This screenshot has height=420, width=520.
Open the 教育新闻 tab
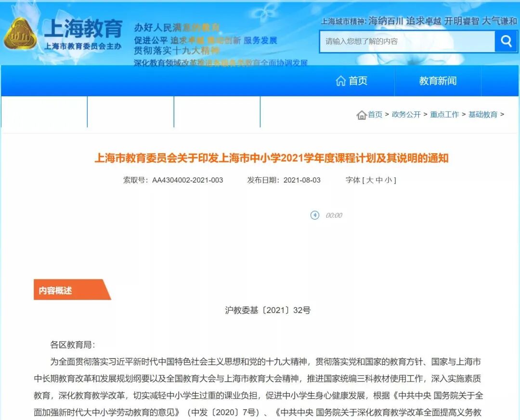[x=438, y=81]
